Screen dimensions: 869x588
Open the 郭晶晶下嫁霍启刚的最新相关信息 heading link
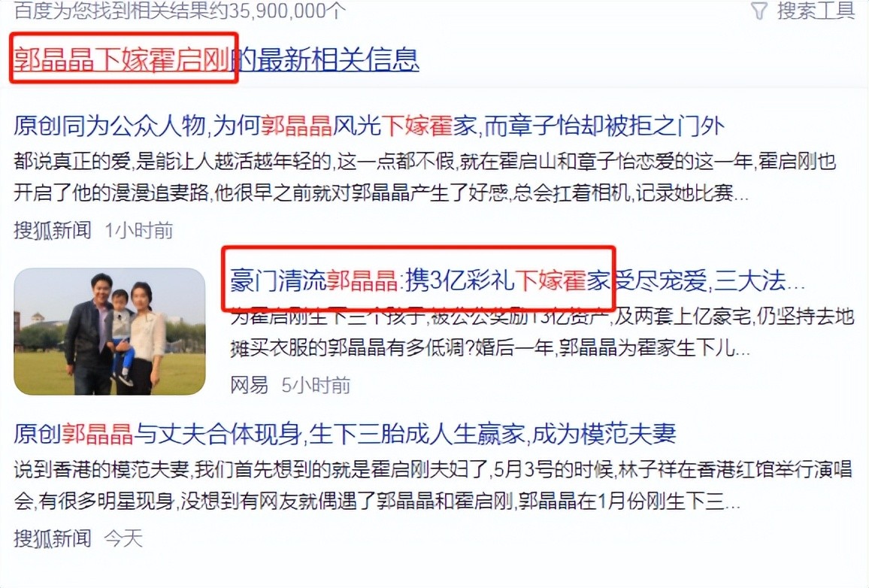[x=216, y=59]
